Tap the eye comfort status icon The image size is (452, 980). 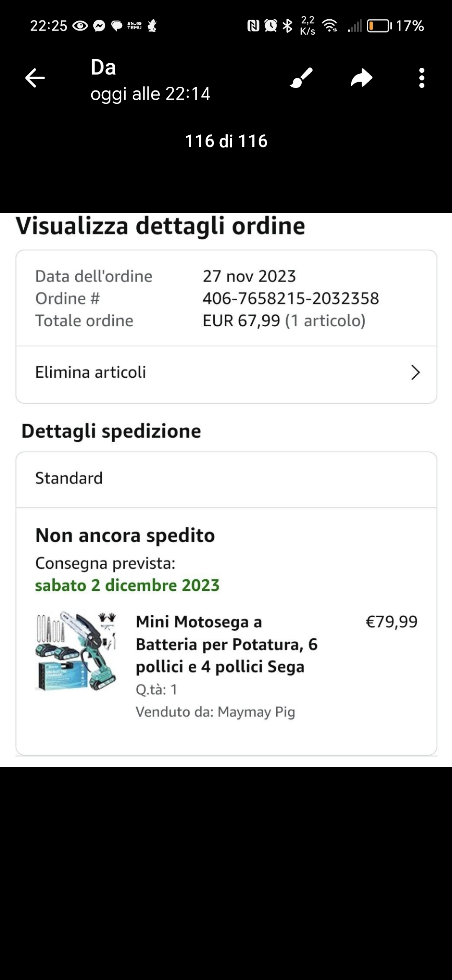(x=80, y=26)
